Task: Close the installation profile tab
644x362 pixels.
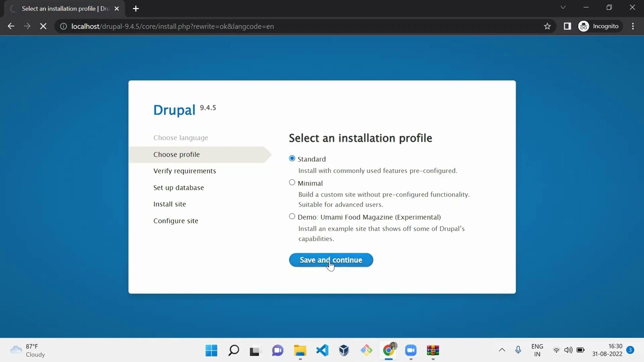Action: pyautogui.click(x=117, y=9)
